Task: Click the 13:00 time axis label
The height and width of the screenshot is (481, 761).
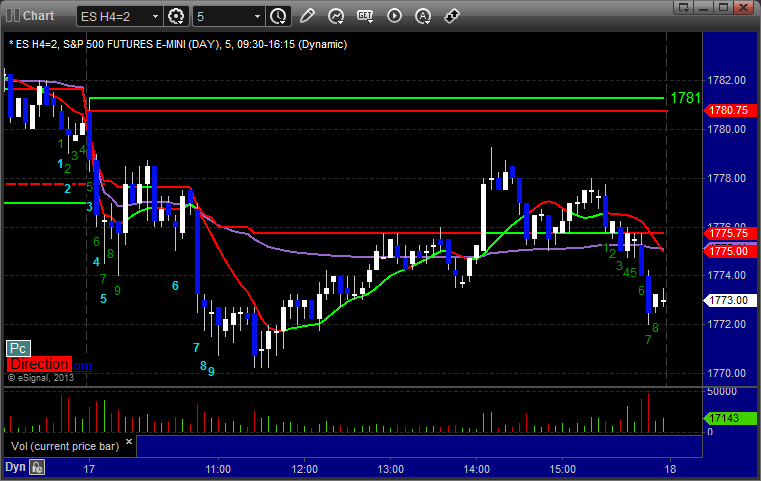Action: [x=391, y=469]
